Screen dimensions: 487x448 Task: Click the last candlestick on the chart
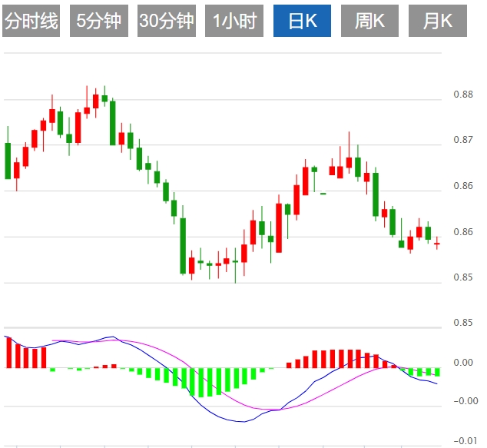[437, 244]
